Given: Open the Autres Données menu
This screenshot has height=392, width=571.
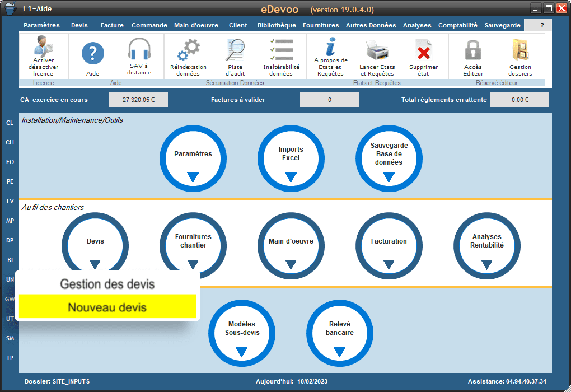Looking at the screenshot, I should 371,25.
